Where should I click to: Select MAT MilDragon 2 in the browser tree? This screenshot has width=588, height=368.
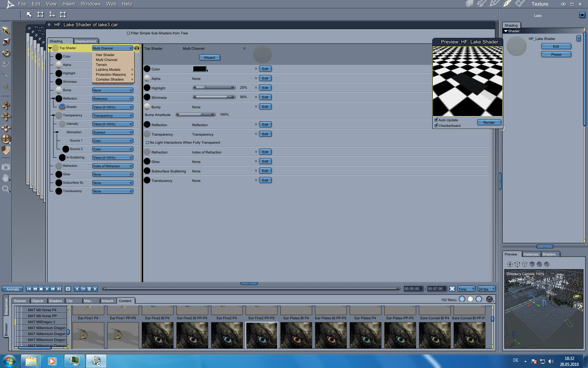(42, 322)
